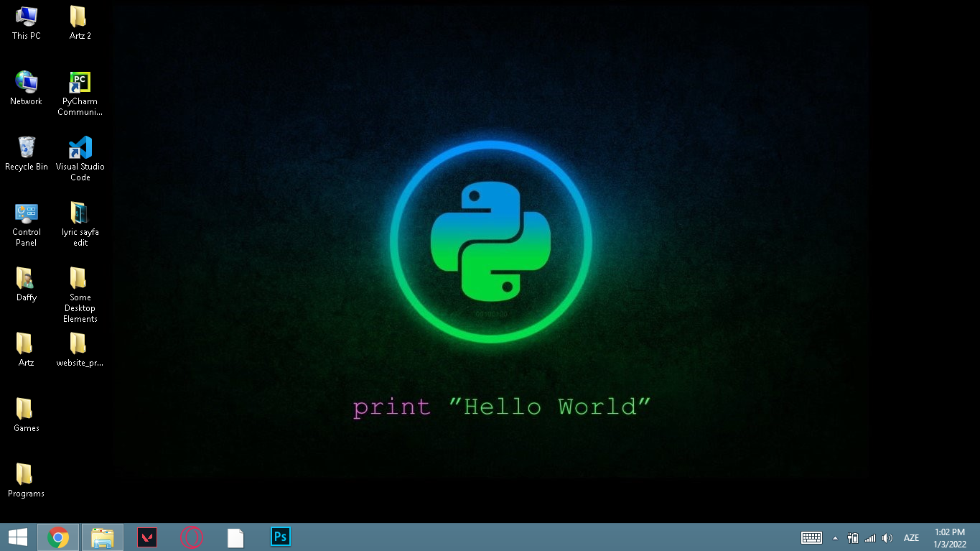The image size is (980, 551).
Task: Click the Recycle Bin icon
Action: click(27, 154)
